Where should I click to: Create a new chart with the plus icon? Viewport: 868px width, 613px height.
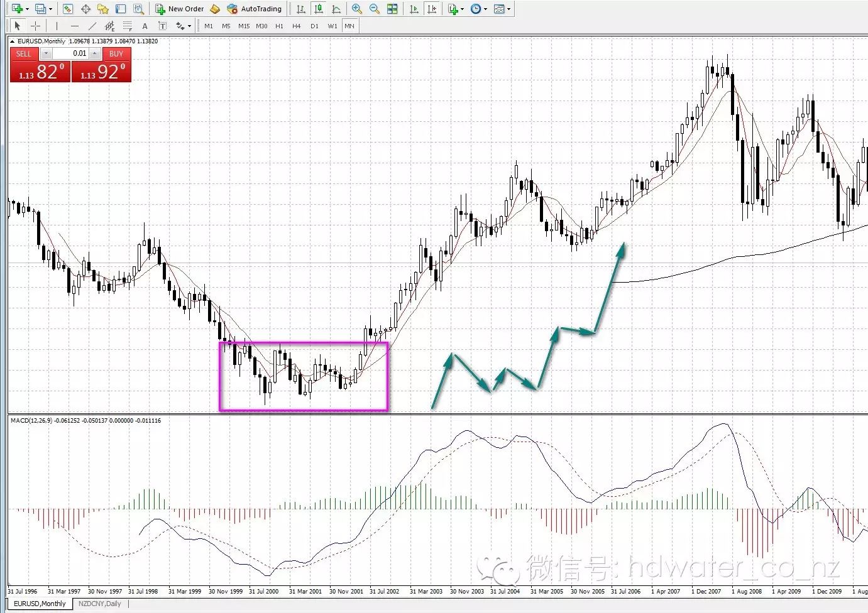click(17, 9)
